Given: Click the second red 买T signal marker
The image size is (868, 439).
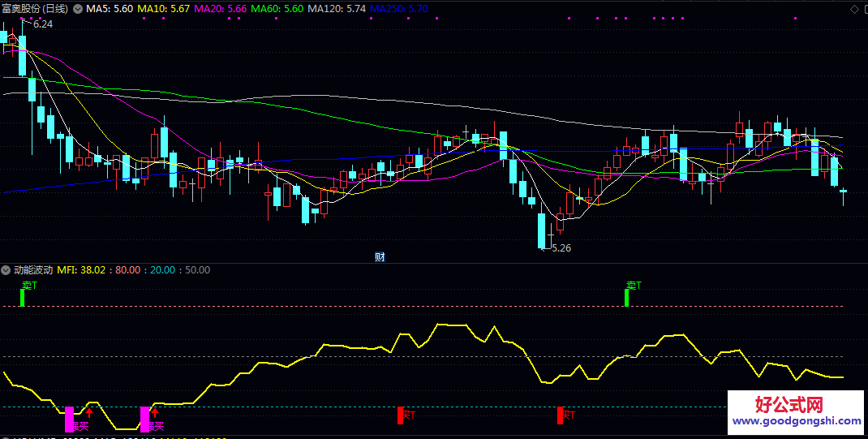Looking at the screenshot, I should 560,415.
